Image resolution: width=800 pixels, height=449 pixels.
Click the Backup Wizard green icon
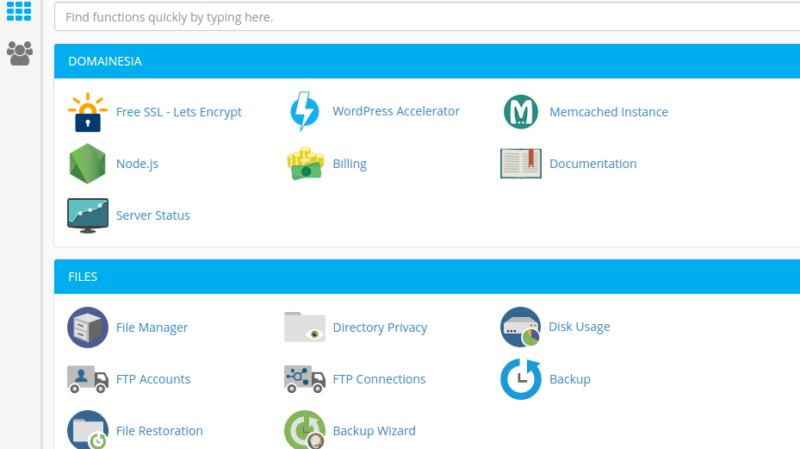coord(305,430)
